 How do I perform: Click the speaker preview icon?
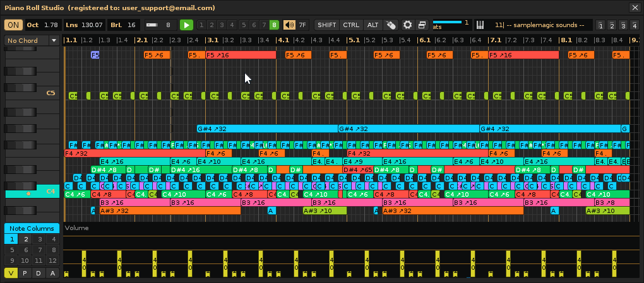point(290,25)
